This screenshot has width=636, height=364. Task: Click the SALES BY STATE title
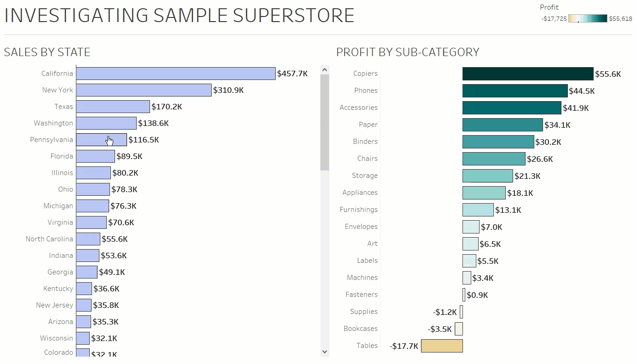point(46,52)
